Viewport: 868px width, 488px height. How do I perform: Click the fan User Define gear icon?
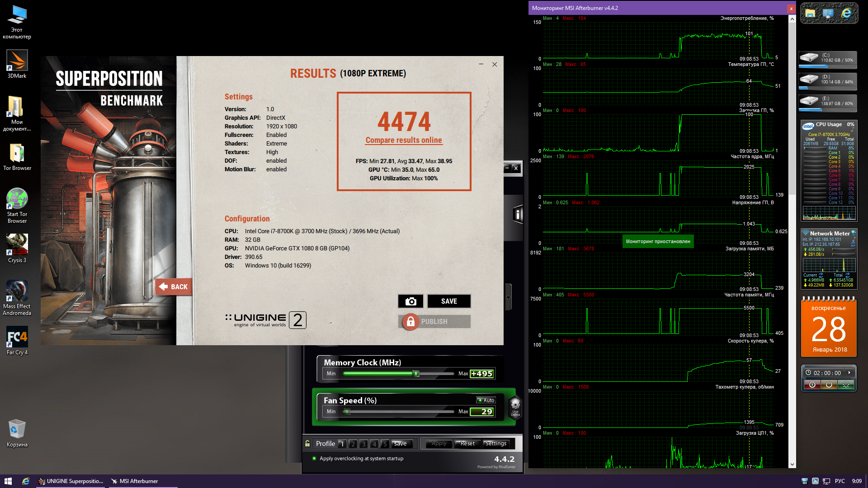pos(515,406)
